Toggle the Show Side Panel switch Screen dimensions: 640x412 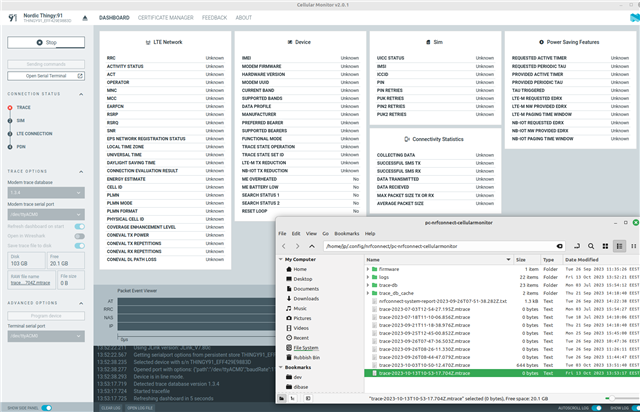[x=47, y=408]
